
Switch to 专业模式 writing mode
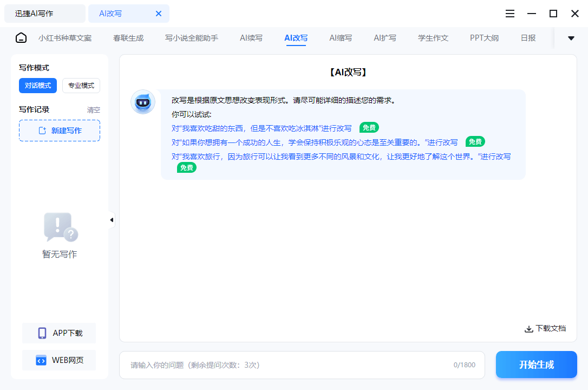coord(81,86)
